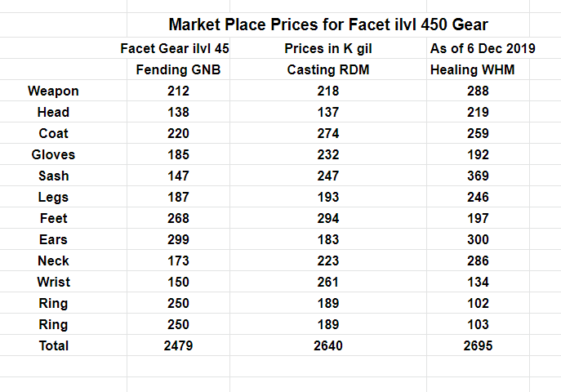Select the Neck price 223 cell

coord(328,261)
